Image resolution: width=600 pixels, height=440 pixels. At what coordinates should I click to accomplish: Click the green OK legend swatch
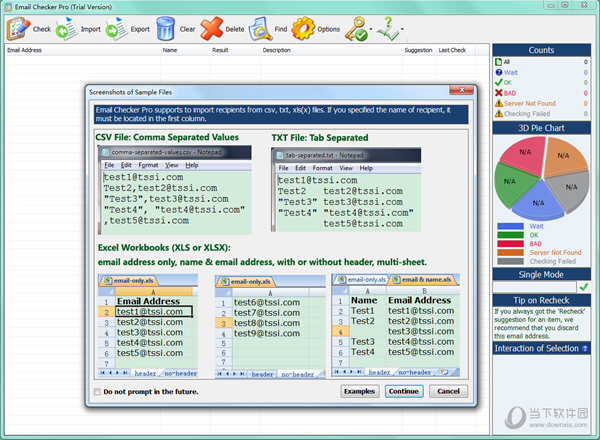pos(510,235)
